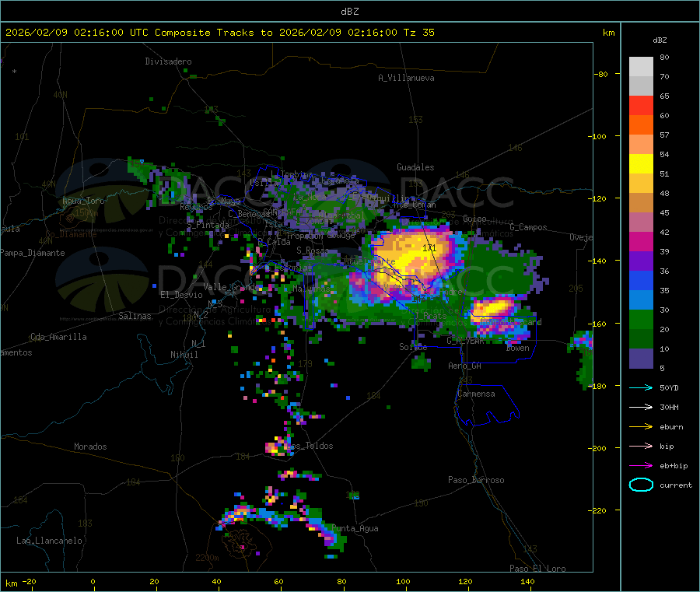Click the El_Desvio map label
Viewport: 700px width, 592px height.
tap(181, 295)
